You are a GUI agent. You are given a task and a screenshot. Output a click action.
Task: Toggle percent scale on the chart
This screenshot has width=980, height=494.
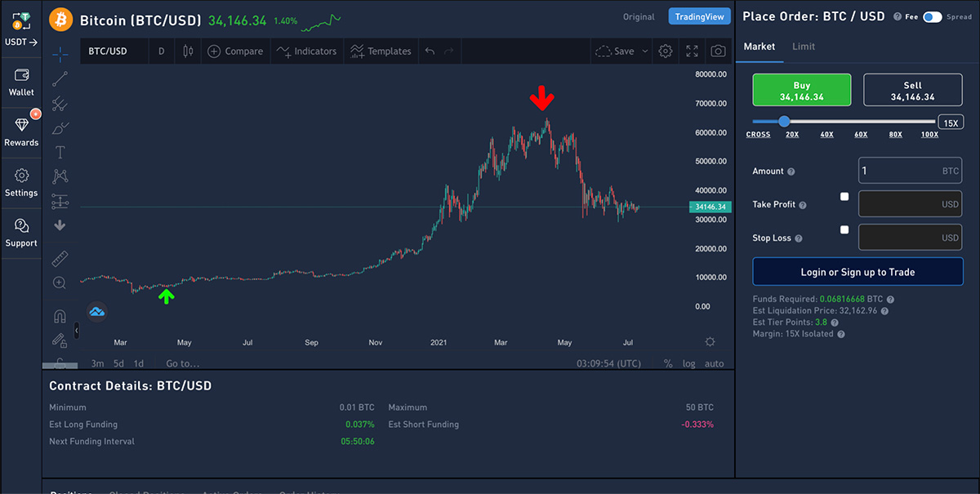(x=668, y=363)
